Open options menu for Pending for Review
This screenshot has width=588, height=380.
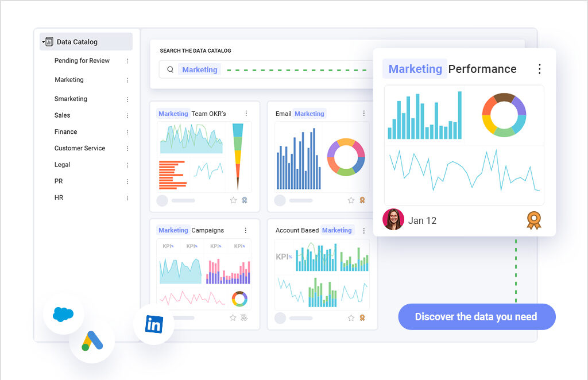127,61
